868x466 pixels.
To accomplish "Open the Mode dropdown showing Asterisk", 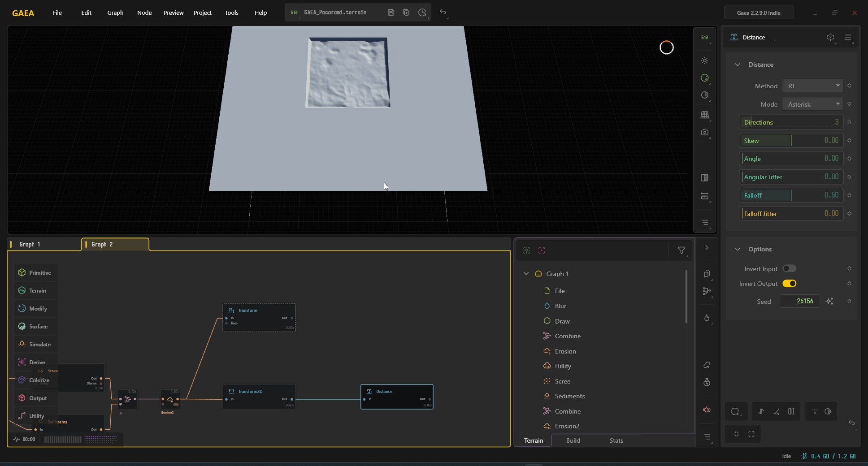I will (813, 104).
